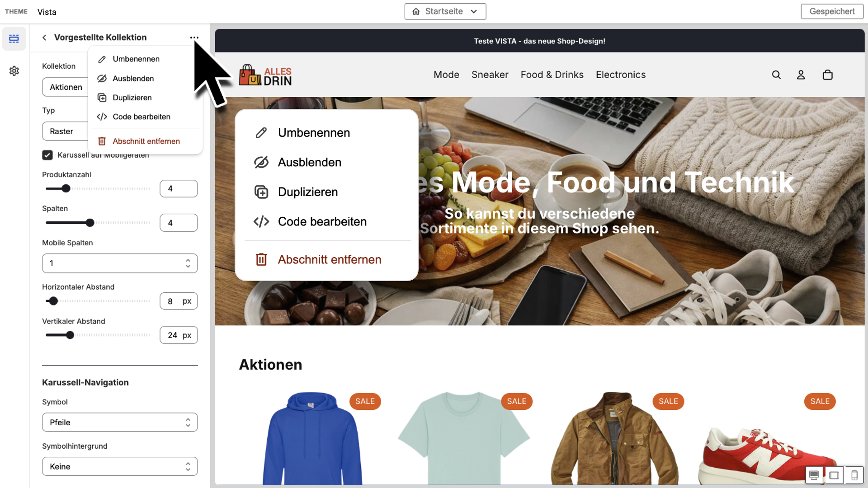Open the Symbol Pfeile dropdown
Viewport: 868px width, 488px height.
pyautogui.click(x=120, y=422)
